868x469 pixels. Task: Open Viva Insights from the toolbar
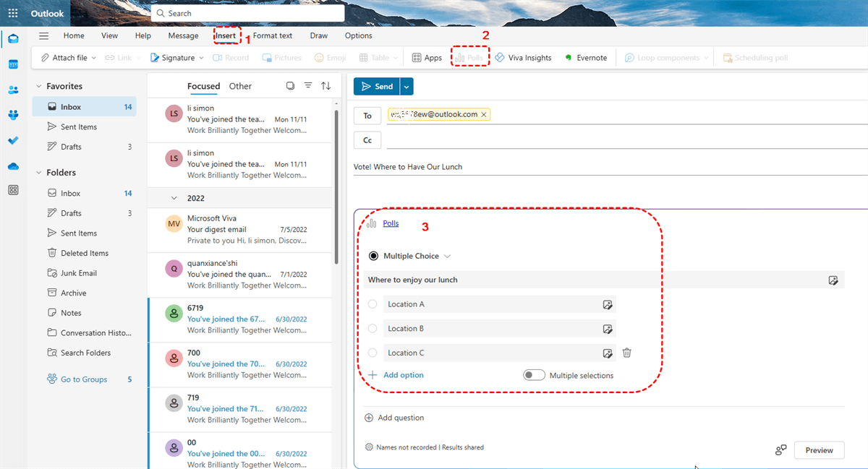point(523,58)
